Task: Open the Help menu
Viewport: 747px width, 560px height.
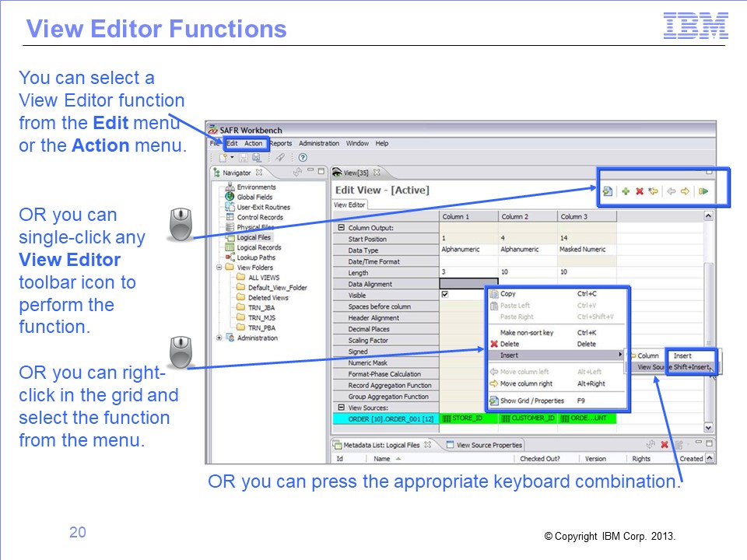Action: 381,143
